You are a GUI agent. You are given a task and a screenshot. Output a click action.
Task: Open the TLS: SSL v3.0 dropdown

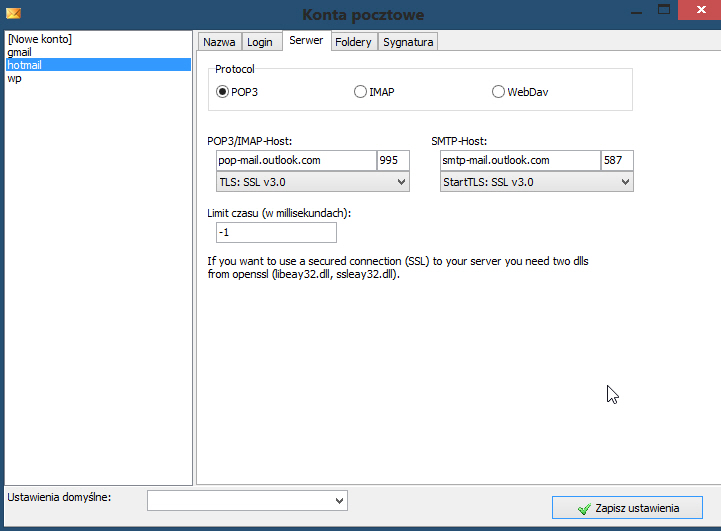(x=313, y=182)
